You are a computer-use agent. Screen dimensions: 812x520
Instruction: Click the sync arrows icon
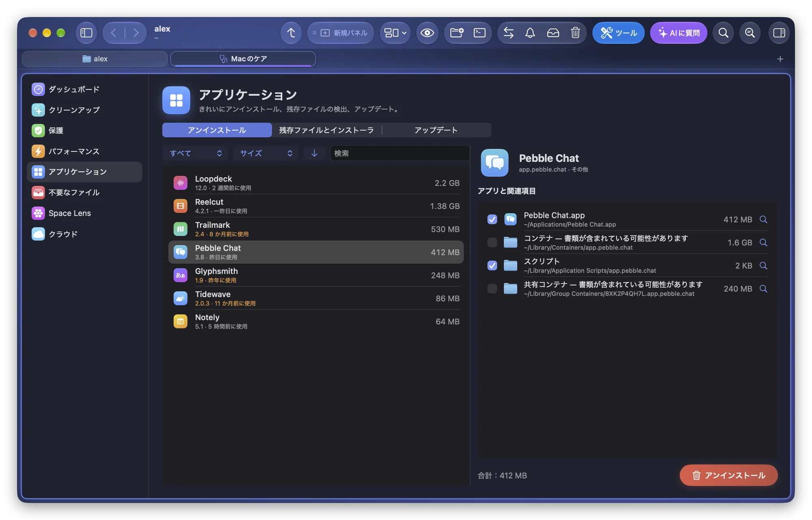click(509, 33)
